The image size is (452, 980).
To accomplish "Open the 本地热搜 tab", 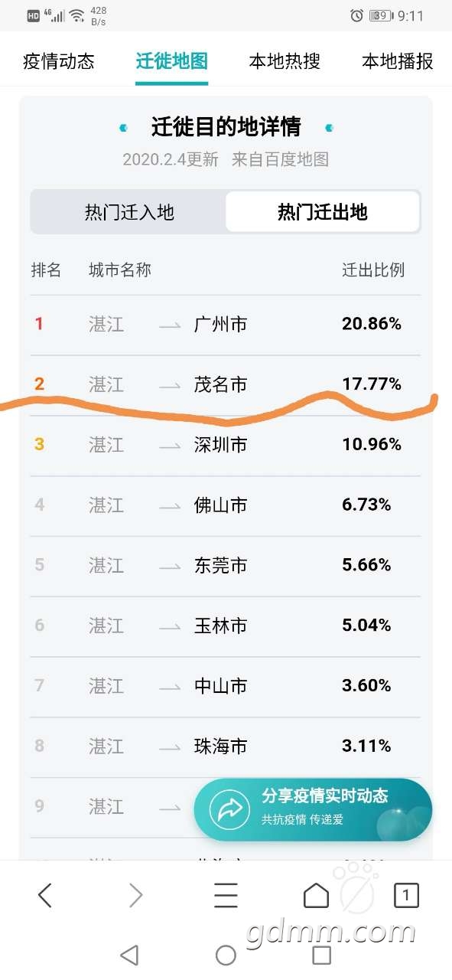I will click(285, 61).
